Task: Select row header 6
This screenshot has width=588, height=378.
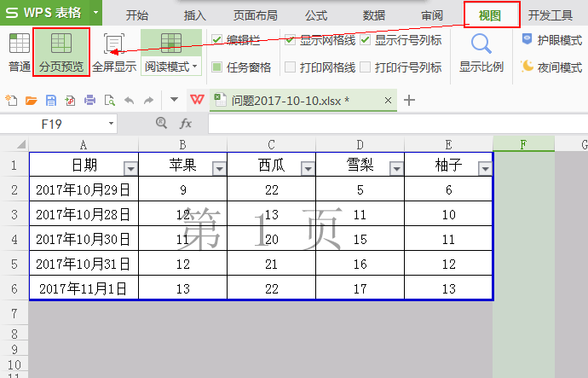Action: (14, 288)
